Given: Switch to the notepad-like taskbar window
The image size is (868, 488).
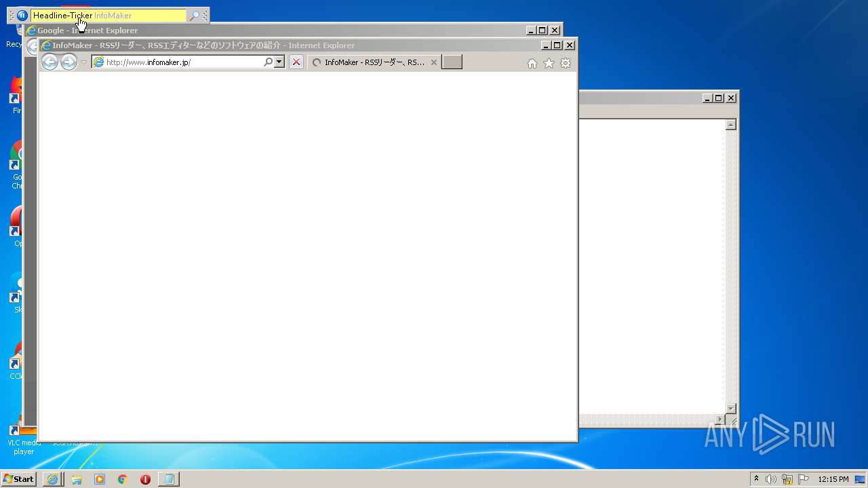Looking at the screenshot, I should coord(170,479).
